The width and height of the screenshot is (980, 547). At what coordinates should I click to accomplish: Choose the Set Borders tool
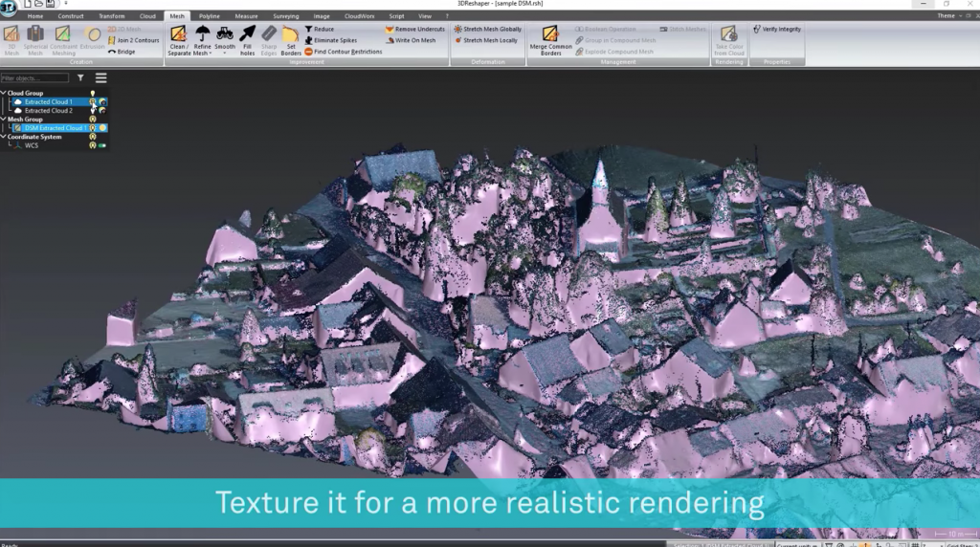click(291, 40)
